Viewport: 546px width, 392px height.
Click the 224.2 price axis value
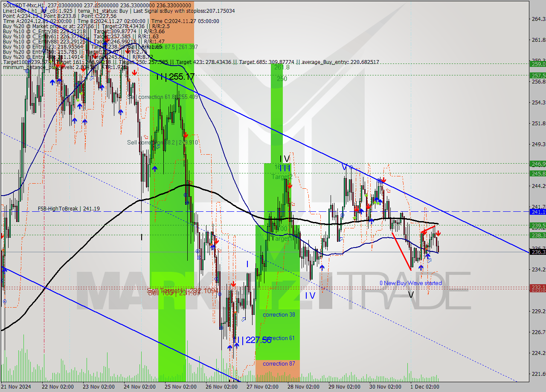pyautogui.click(x=538, y=353)
